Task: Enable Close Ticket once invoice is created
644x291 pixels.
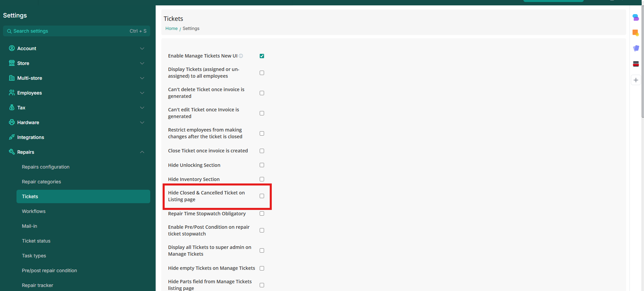Action: click(x=262, y=151)
